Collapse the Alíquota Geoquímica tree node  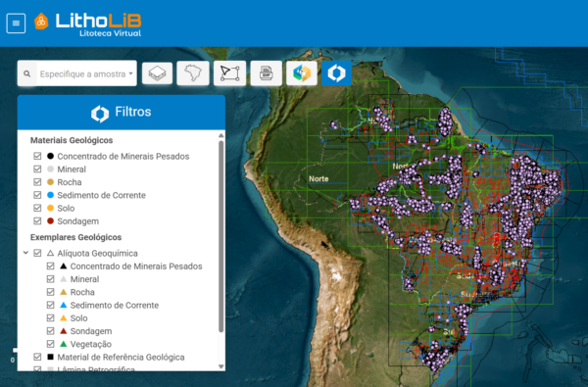pyautogui.click(x=25, y=253)
